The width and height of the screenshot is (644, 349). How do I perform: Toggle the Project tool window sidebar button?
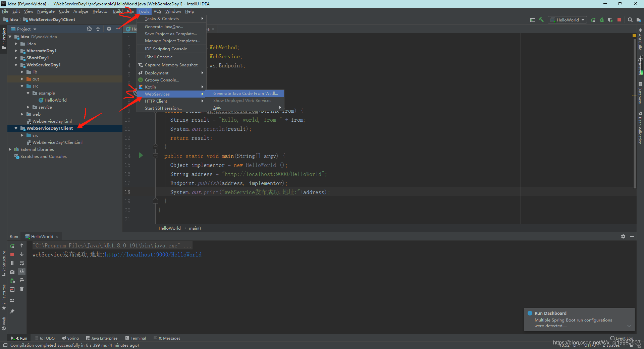pyautogui.click(x=4, y=39)
